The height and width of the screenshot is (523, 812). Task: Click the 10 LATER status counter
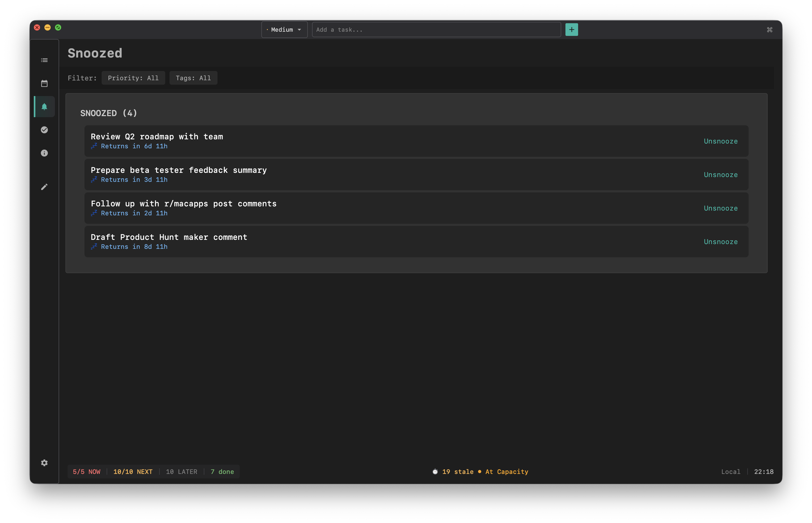181,472
